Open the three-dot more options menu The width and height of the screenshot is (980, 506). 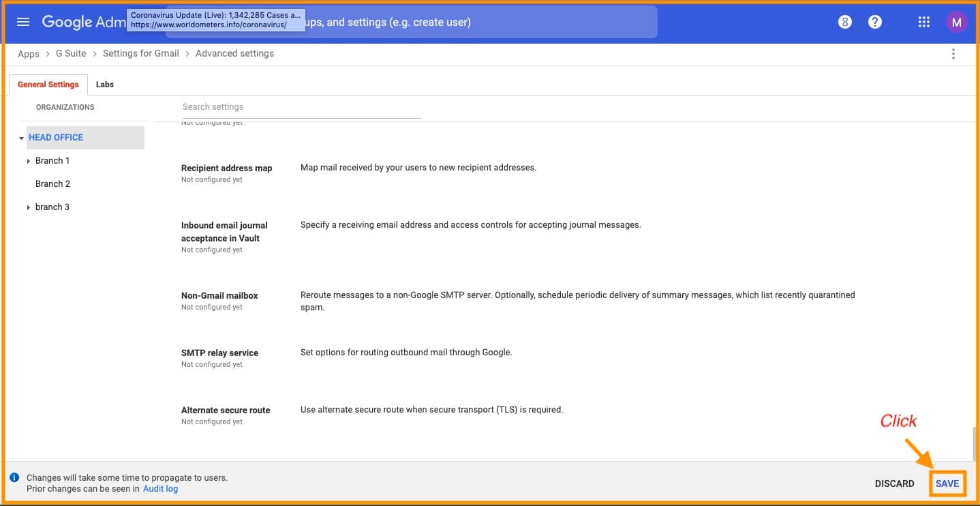pos(953,54)
